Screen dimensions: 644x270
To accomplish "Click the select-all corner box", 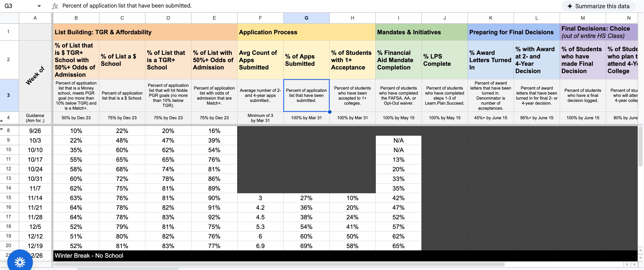I will [10, 18].
